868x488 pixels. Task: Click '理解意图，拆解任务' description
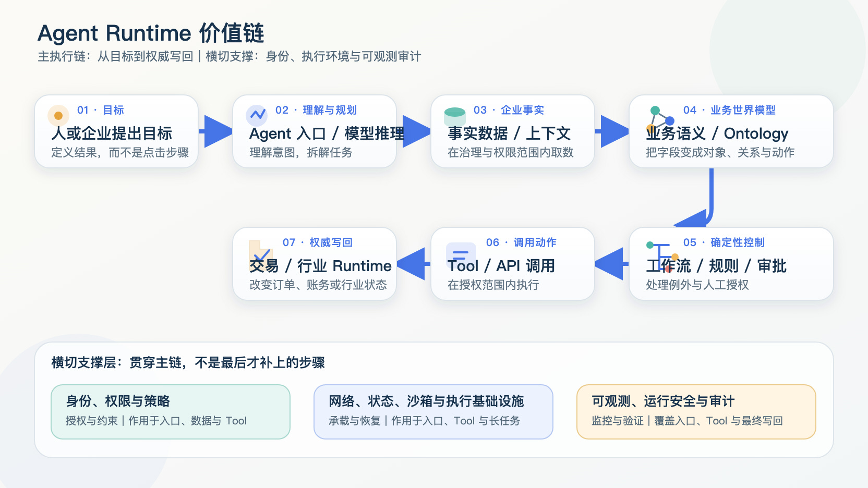point(301,152)
